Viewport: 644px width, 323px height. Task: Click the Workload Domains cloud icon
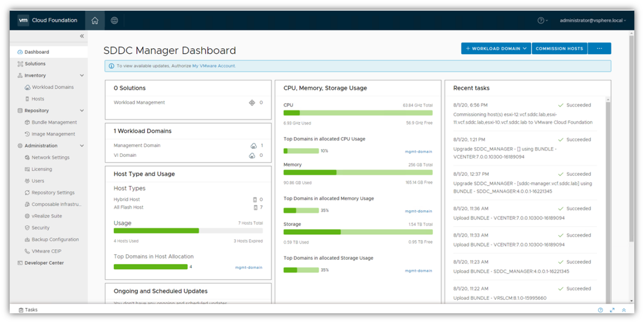27,87
